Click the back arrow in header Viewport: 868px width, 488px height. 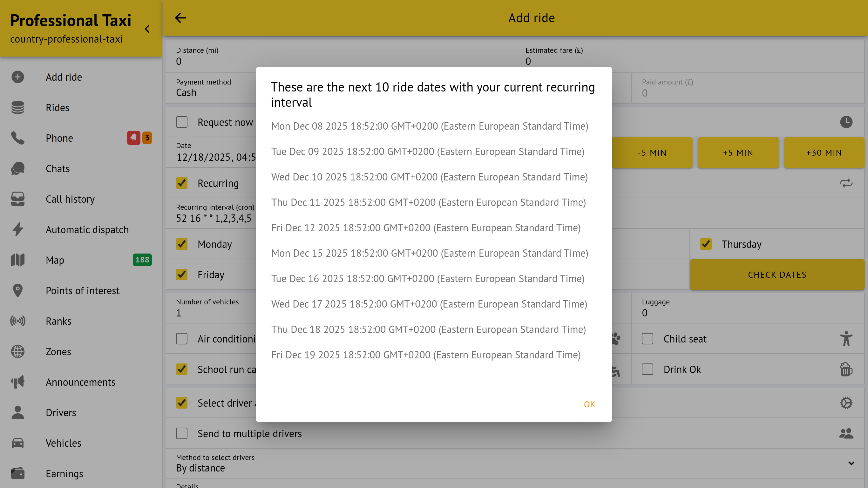coord(180,18)
